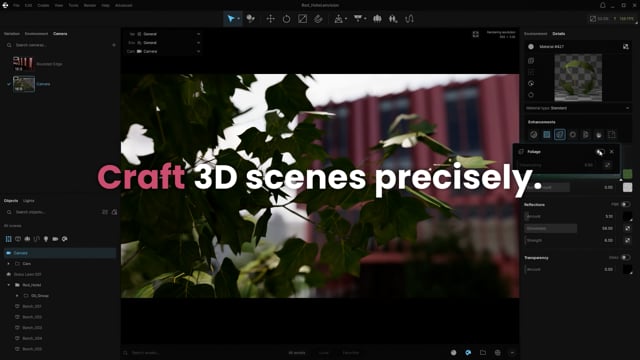Filter objects list to show all types
Image resolution: width=640 pixels, height=360 pixels.
point(9,239)
